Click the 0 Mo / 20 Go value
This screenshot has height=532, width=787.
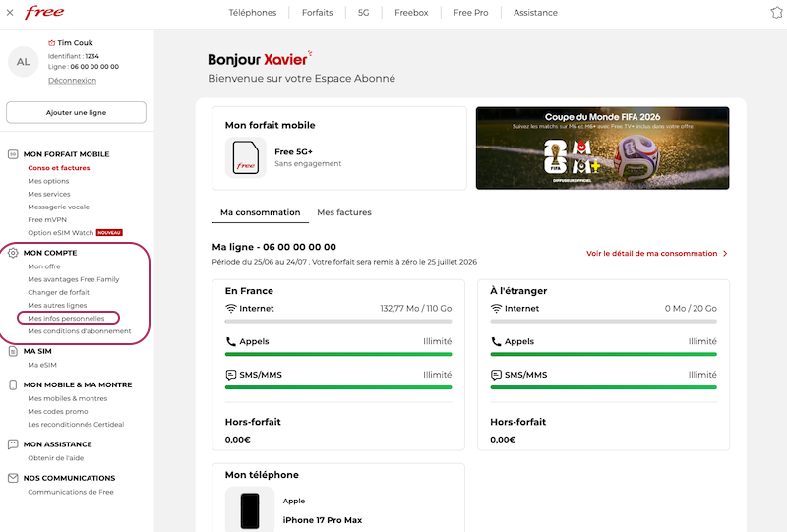(691, 308)
